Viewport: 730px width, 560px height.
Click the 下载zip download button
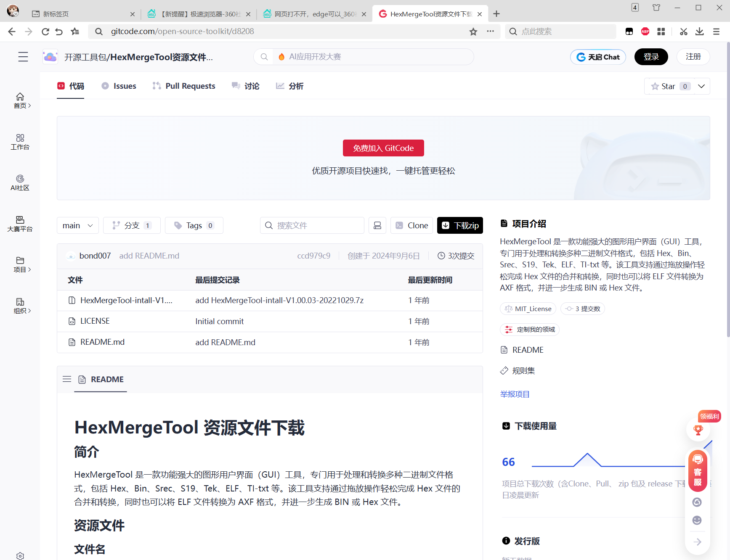tap(460, 225)
